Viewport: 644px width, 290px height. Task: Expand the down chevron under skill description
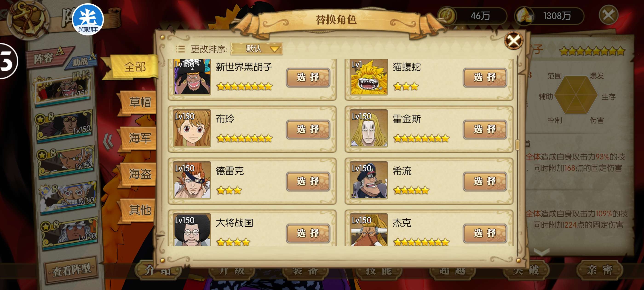(541, 252)
